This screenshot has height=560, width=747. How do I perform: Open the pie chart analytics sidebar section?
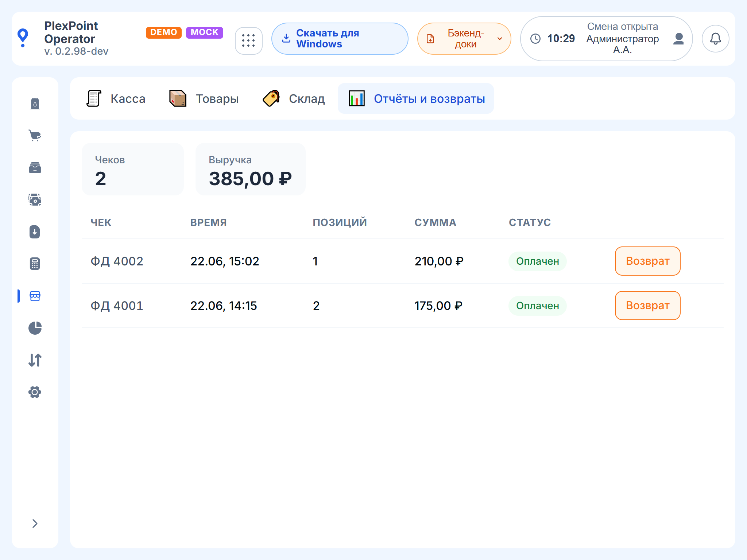[x=35, y=328]
